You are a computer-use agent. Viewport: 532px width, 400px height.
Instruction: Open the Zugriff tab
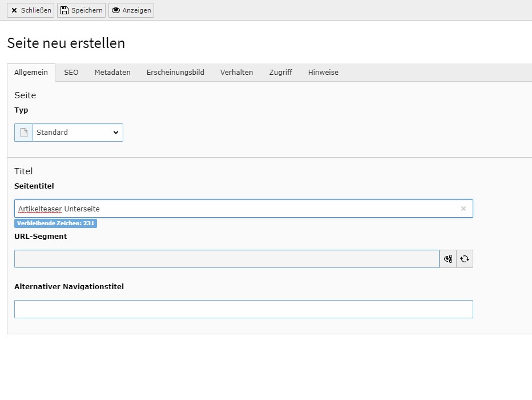pyautogui.click(x=280, y=73)
